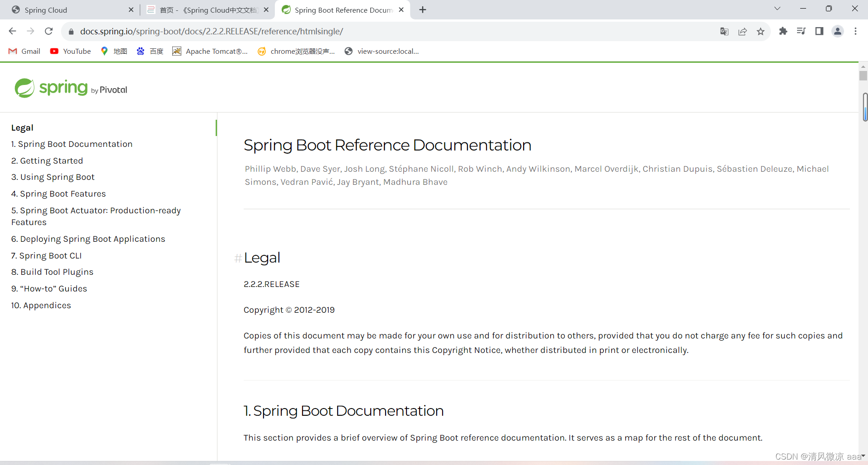Viewport: 868px width, 465px height.
Task: Click the # anchor beside Legal heading
Action: tap(238, 258)
